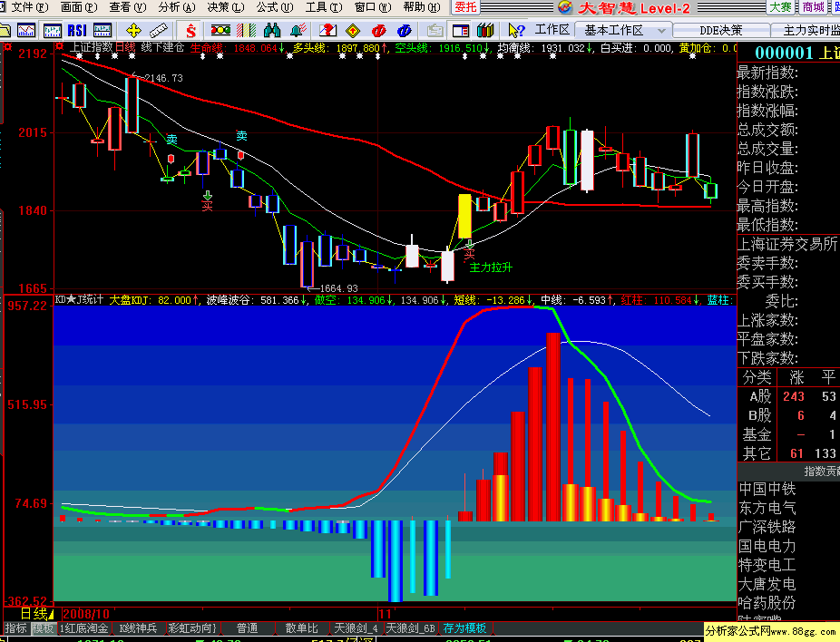Activate the context help pointer icon

click(516, 31)
